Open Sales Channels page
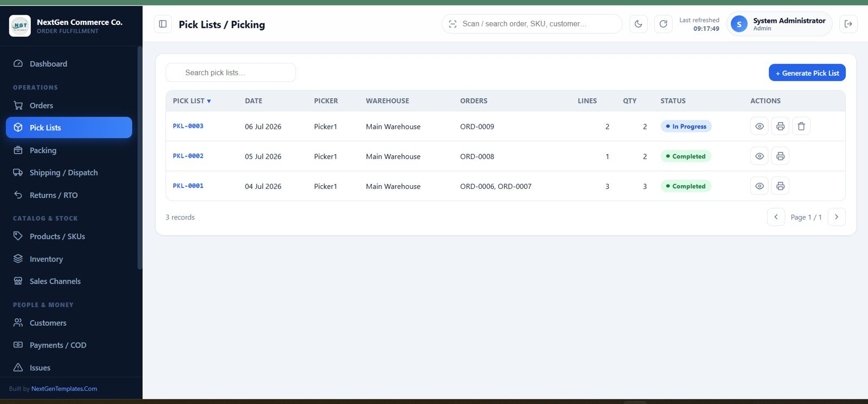Viewport: 868px width, 404px height. click(69, 281)
